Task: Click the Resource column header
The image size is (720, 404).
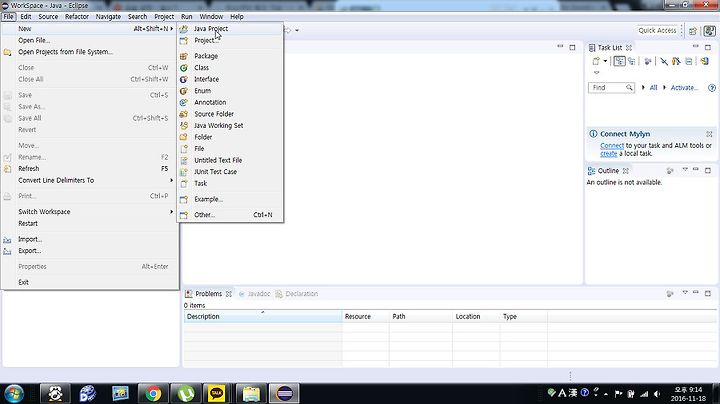Action: click(366, 316)
